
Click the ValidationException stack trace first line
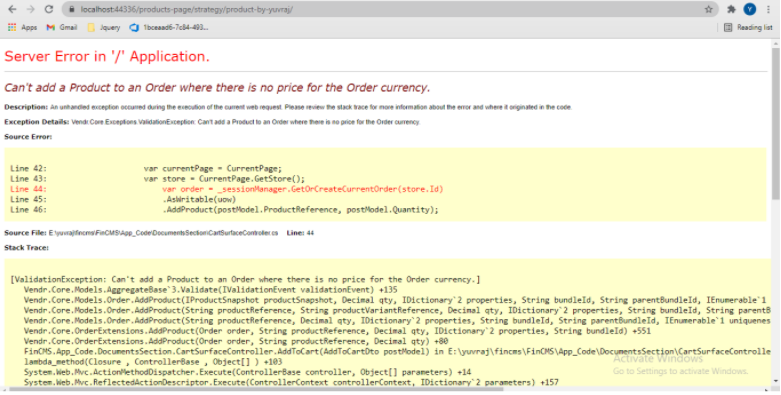coord(245,279)
